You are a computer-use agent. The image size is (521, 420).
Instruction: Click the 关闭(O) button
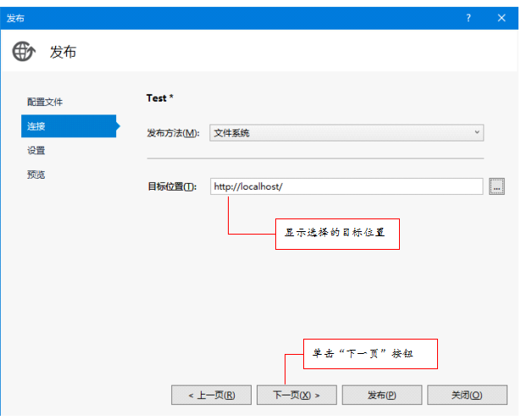click(467, 395)
